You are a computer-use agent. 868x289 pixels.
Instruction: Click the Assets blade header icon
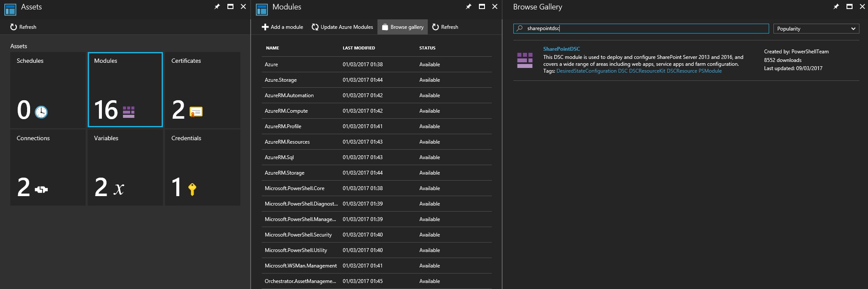[10, 9]
